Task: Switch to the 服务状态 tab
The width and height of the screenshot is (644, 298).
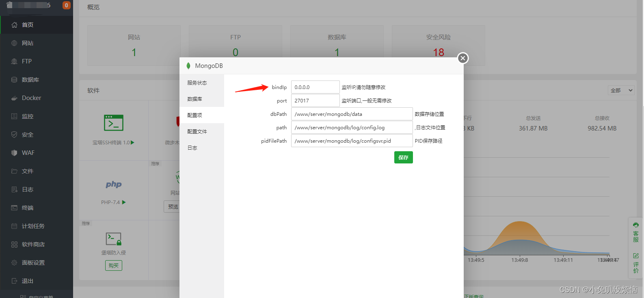Action: pyautogui.click(x=202, y=83)
